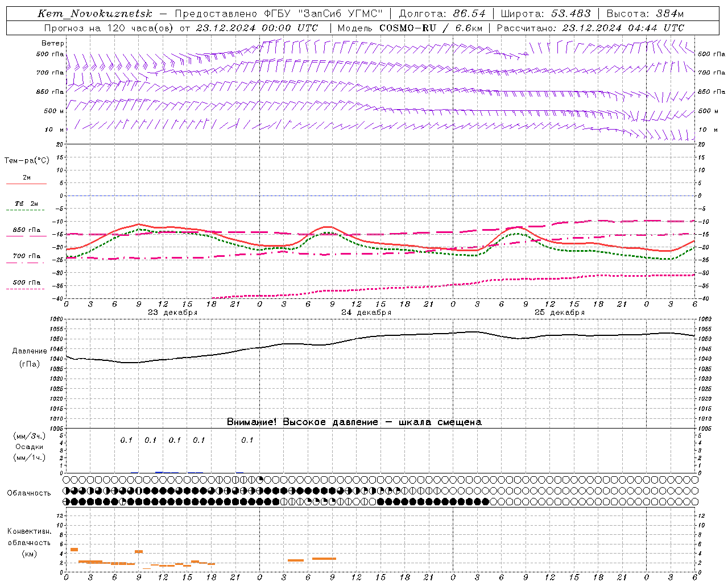Image resolution: width=728 pixels, height=582 pixels.
Task: Click the computed time Рассчитано: 23.12.2024 04:44 UTC
Action: point(590,28)
